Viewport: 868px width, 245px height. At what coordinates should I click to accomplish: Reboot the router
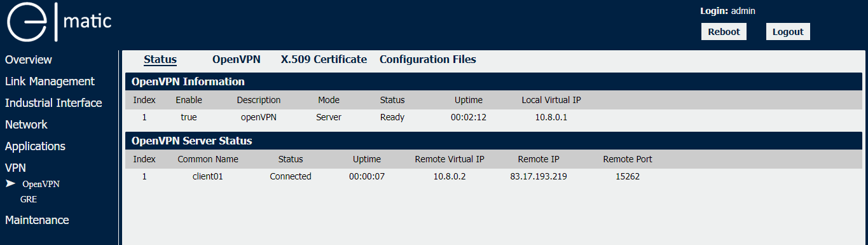(x=724, y=32)
